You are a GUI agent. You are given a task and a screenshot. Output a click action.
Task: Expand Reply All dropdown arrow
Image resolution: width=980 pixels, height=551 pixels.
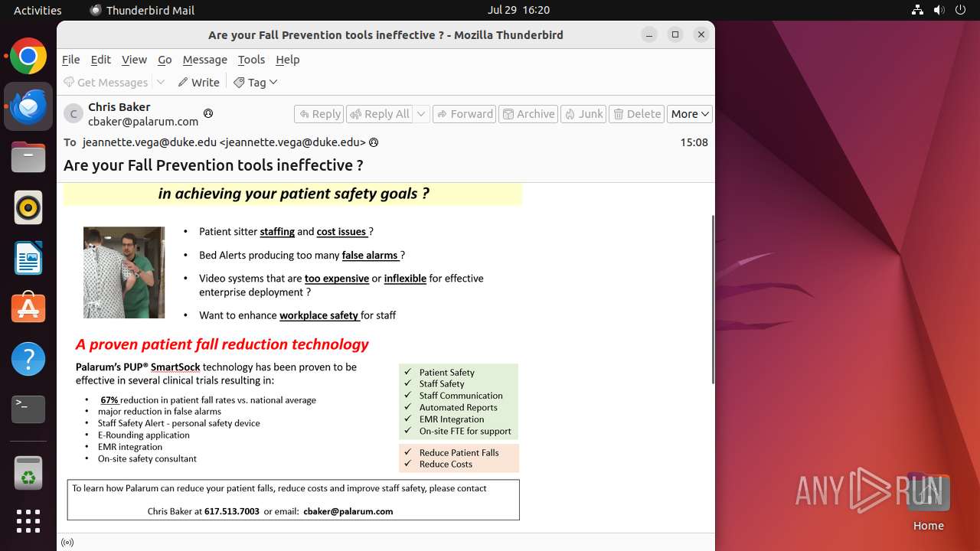[x=421, y=114]
